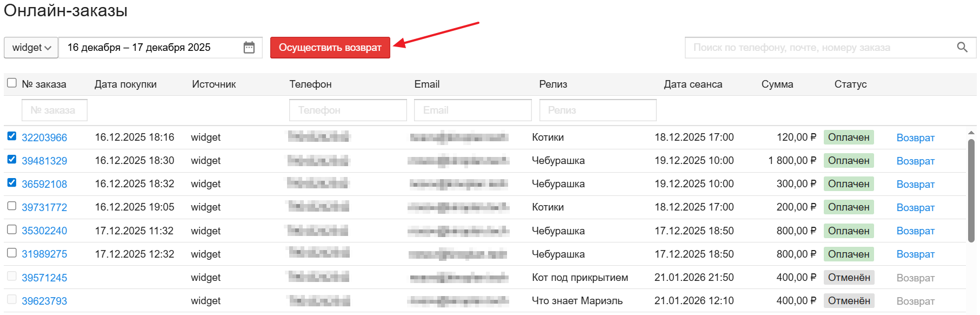
Task: Uncheck order 32203966 checkbox
Action: tap(12, 136)
